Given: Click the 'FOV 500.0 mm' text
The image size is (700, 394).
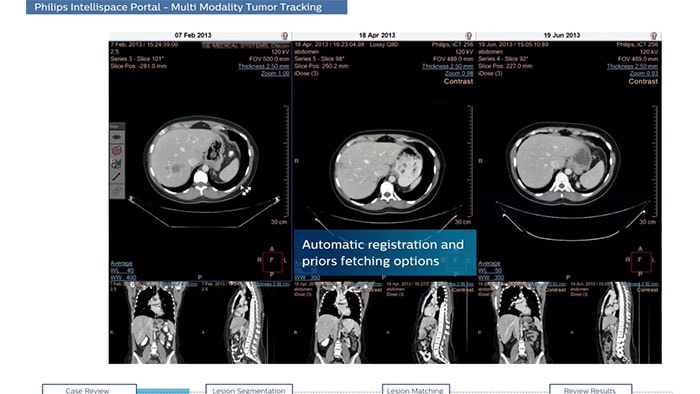Looking at the screenshot, I should point(269,59).
